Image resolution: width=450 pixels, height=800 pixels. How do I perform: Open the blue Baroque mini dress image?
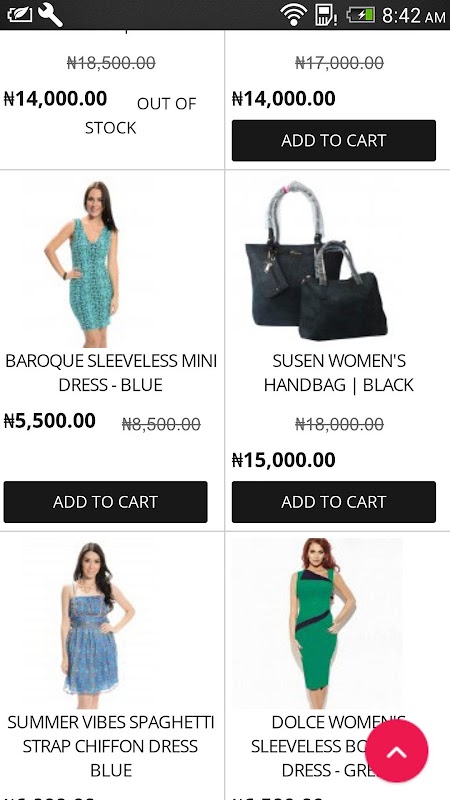87,264
